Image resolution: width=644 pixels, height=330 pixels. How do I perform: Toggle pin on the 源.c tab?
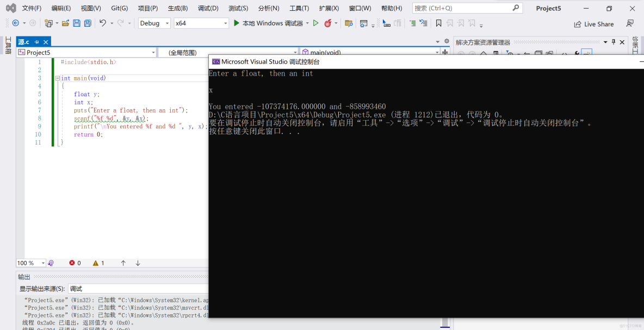point(36,42)
